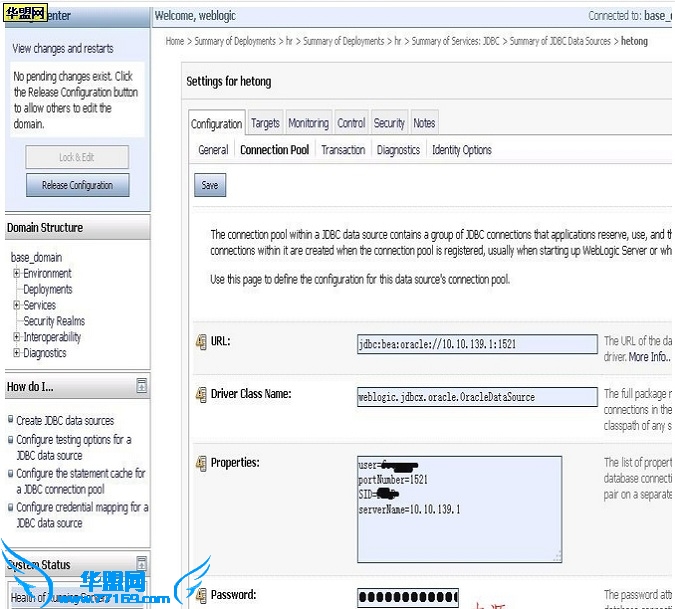Expand the Diagnostics tree node

point(17,354)
